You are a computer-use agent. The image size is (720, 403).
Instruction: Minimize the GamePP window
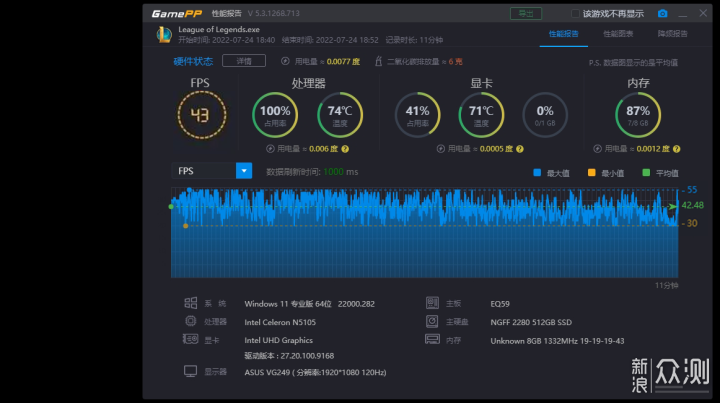coord(683,14)
